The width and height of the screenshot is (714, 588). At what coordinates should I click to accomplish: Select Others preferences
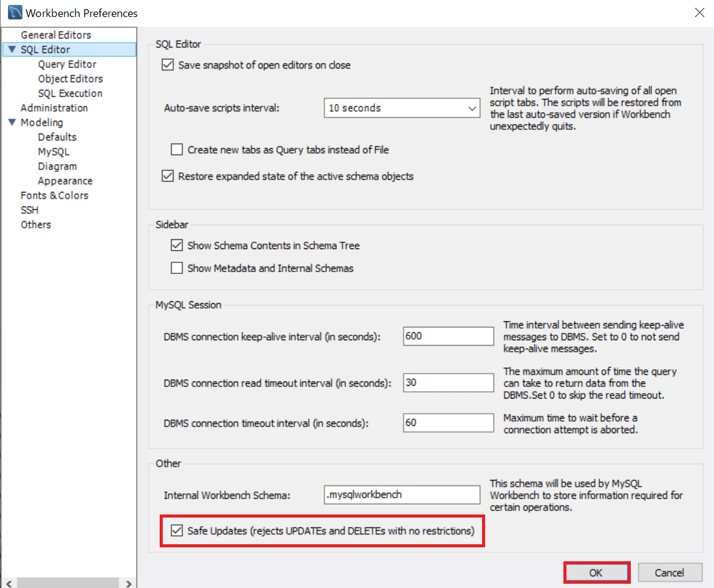[x=35, y=225]
